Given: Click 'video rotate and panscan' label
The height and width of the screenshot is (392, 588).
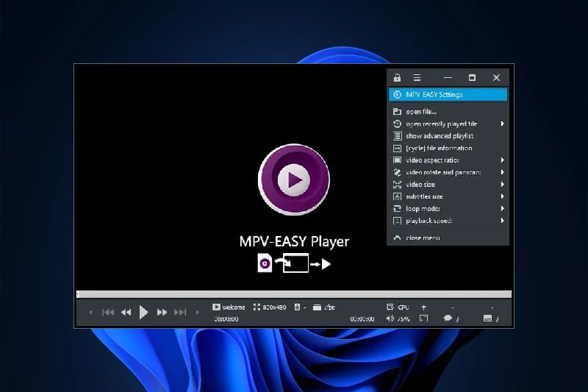Looking at the screenshot, I should pos(443,173).
